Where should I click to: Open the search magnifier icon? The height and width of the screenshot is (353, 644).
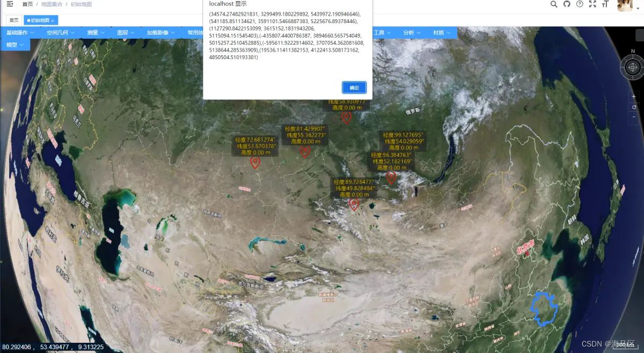(x=554, y=4)
